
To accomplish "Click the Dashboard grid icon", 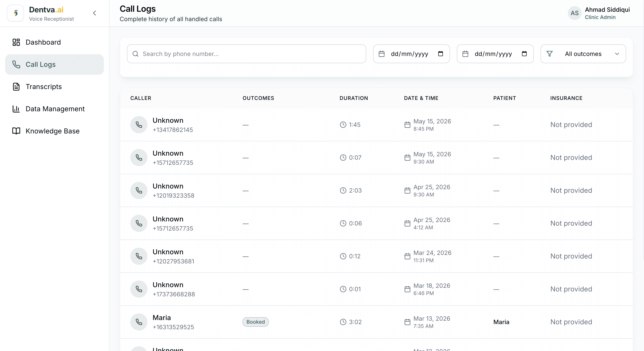I will pyautogui.click(x=16, y=42).
